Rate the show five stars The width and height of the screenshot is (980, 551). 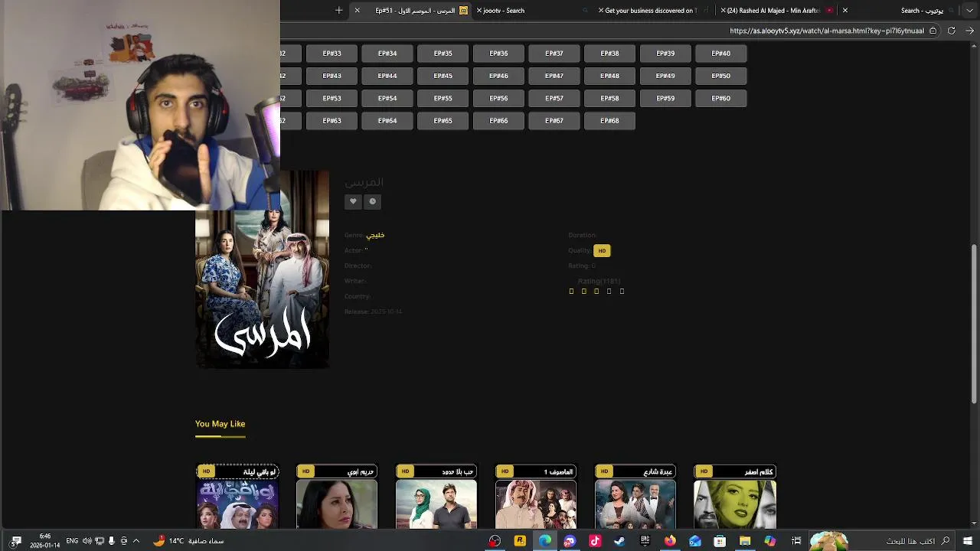click(x=622, y=291)
